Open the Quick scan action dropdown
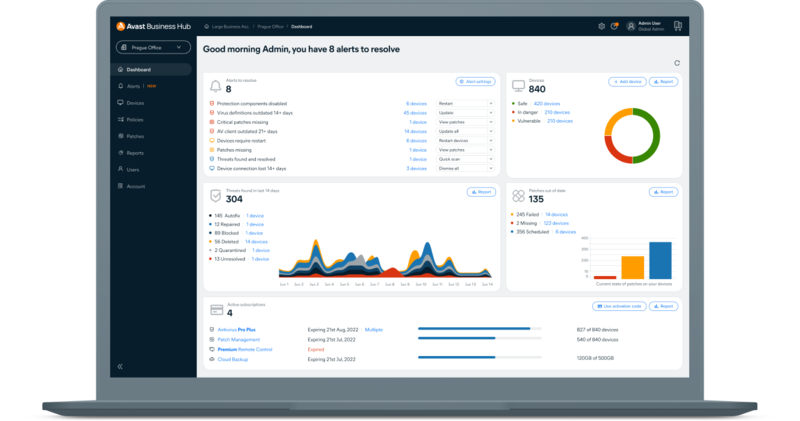This screenshot has height=421, width=800. pos(490,159)
